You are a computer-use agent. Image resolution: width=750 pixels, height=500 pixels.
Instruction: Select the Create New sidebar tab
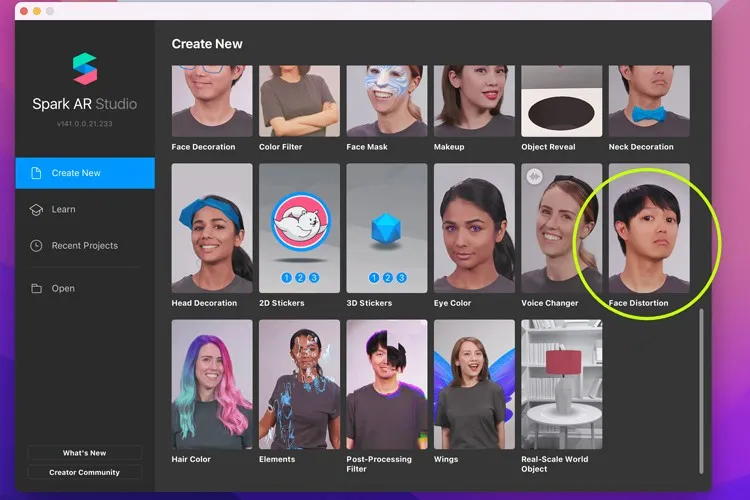pos(85,173)
